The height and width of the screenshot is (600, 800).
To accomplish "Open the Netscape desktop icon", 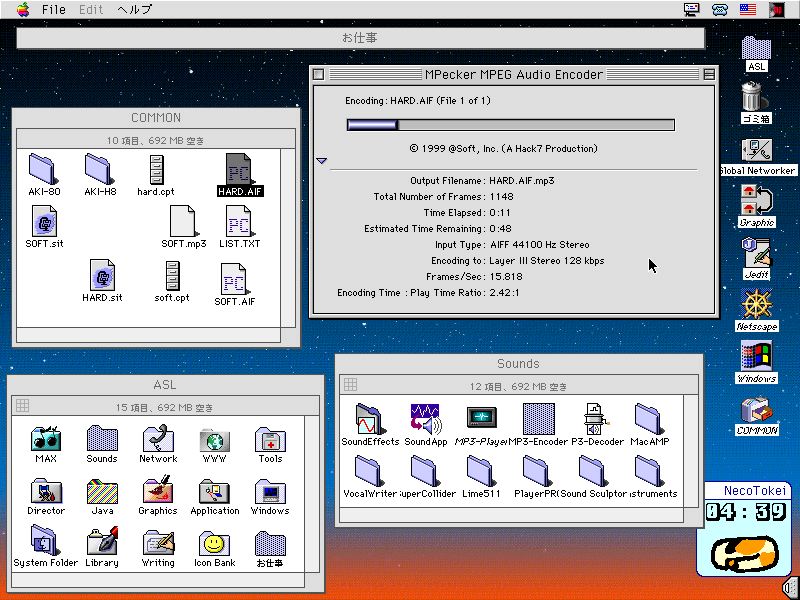I will (756, 304).
